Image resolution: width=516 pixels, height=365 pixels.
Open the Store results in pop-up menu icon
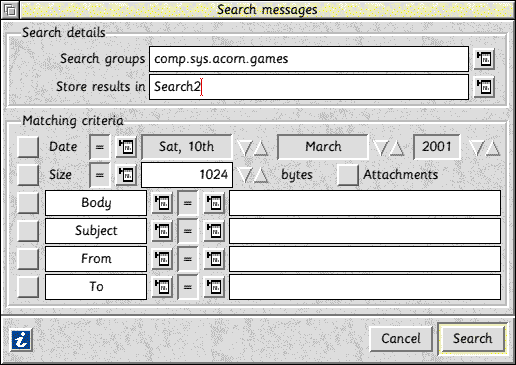[484, 87]
